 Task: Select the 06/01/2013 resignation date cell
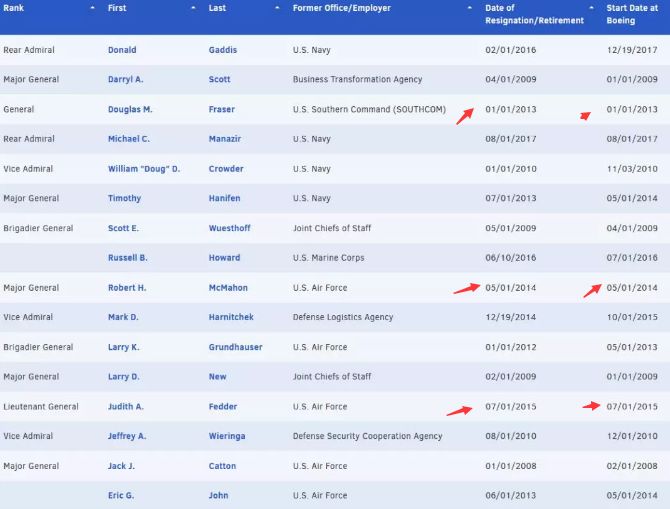(x=511, y=495)
